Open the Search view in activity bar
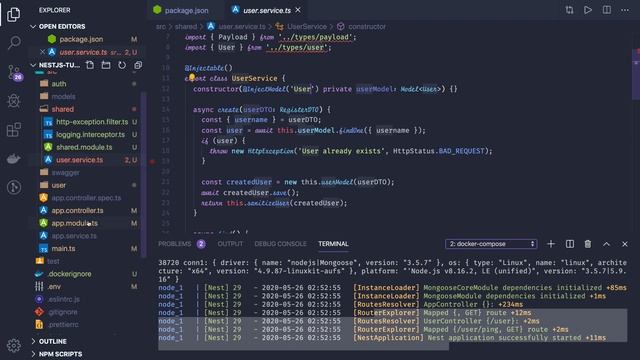The image size is (640, 360). [14, 42]
